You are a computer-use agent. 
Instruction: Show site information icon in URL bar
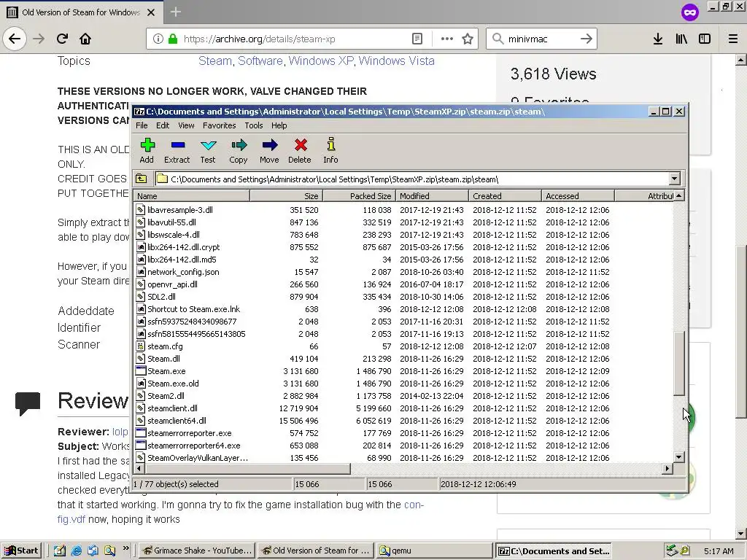(158, 39)
